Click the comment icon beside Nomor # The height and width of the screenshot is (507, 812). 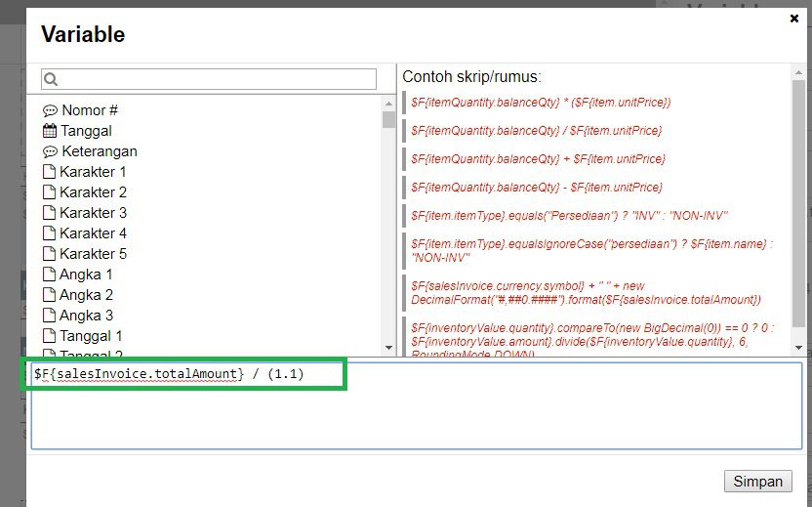tap(50, 110)
